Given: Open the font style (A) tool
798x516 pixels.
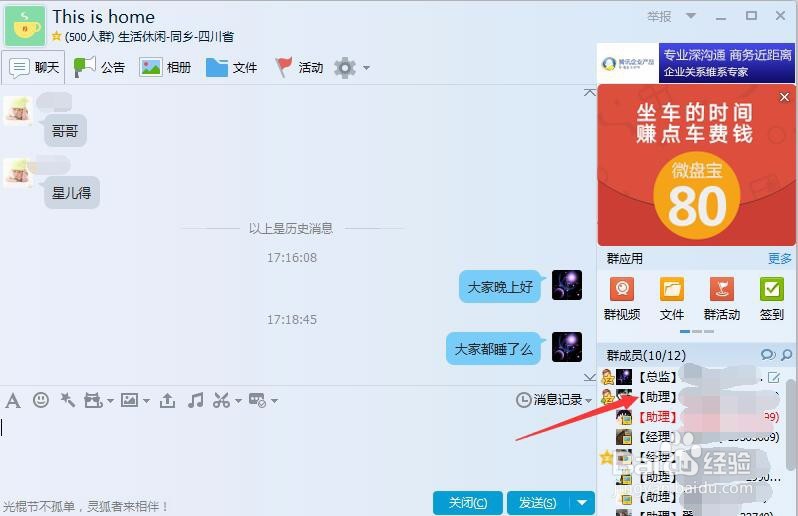Looking at the screenshot, I should coord(13,400).
